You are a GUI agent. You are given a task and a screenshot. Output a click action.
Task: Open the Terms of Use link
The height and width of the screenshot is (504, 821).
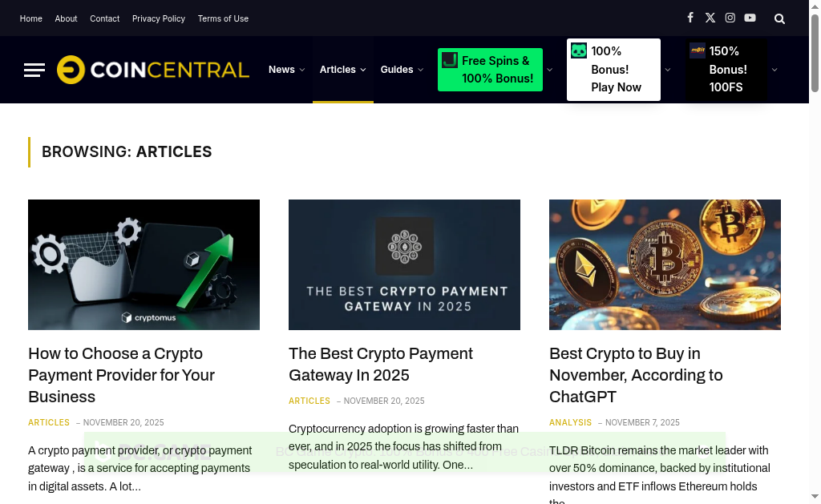223,18
